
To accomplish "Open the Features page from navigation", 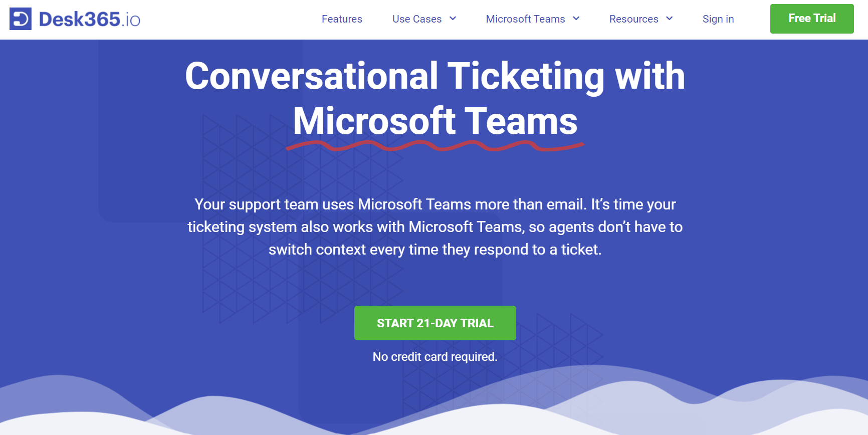I will (x=342, y=19).
